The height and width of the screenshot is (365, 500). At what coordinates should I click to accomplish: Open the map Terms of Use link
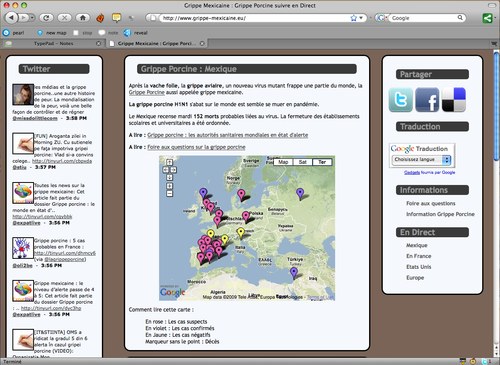coord(320,297)
